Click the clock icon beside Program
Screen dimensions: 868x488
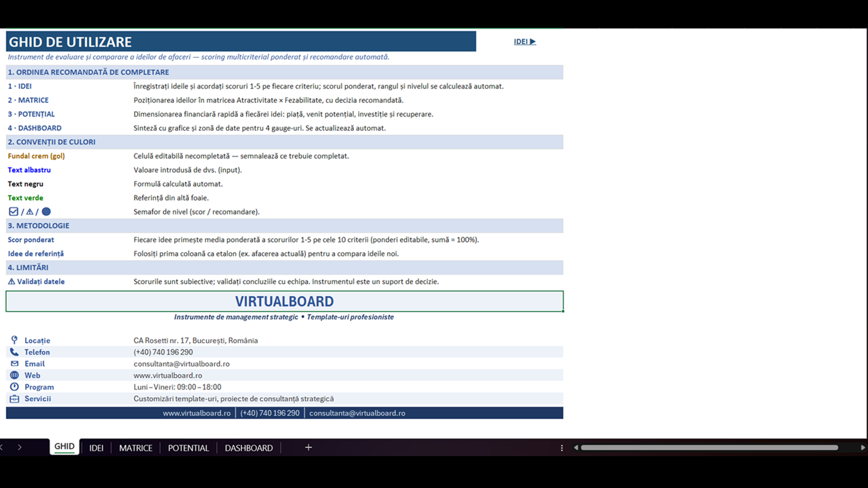click(14, 386)
